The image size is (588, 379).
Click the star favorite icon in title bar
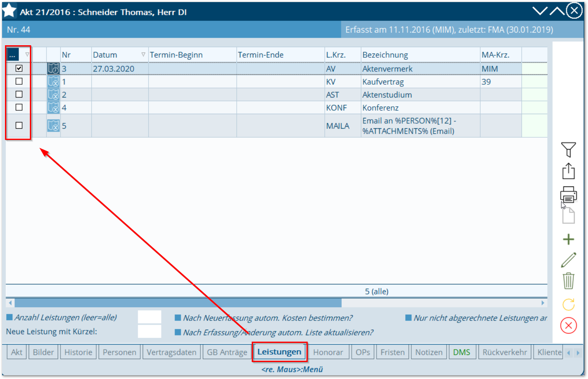9,11
